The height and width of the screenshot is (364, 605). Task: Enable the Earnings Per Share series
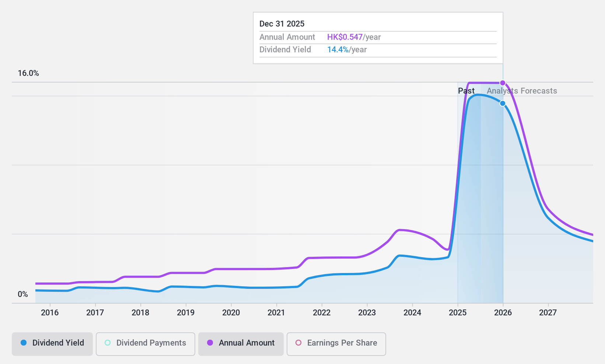[336, 344]
